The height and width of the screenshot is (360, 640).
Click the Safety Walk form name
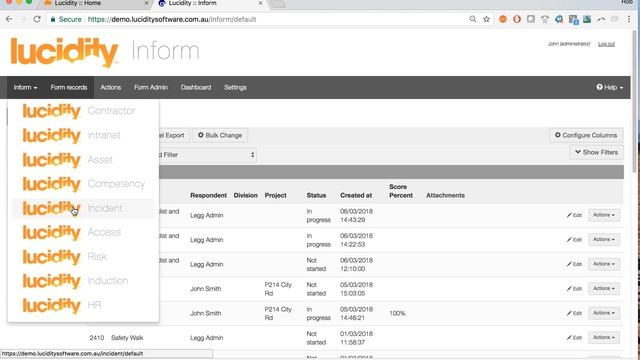(x=127, y=338)
